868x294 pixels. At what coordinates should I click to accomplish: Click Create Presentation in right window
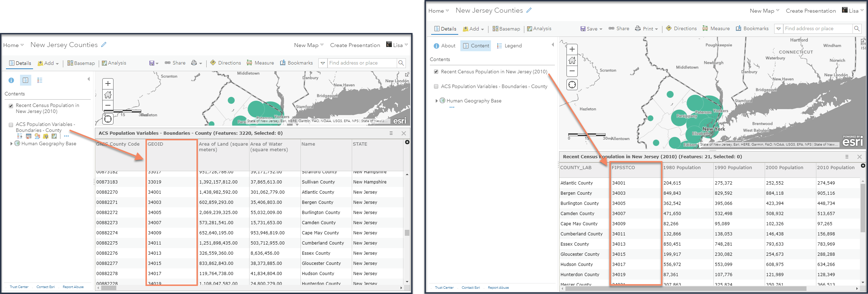(811, 11)
